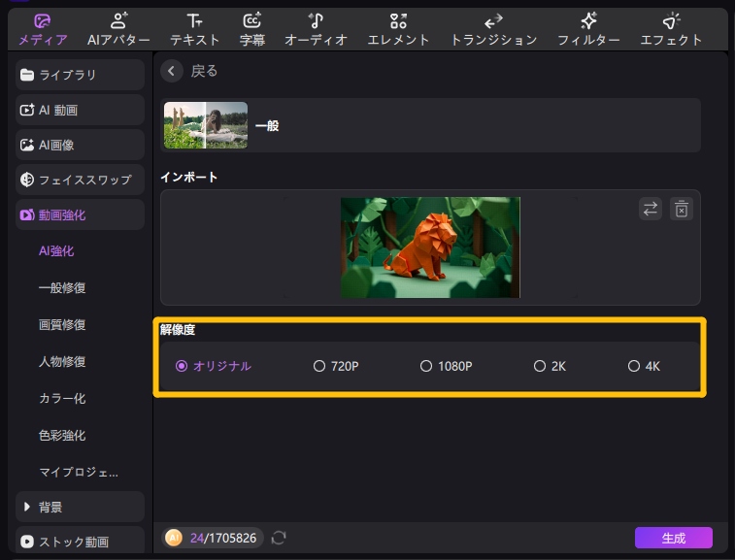Viewport: 735px width, 560px height.
Task: Choose the 1080P resolution radio button
Action: 426,366
